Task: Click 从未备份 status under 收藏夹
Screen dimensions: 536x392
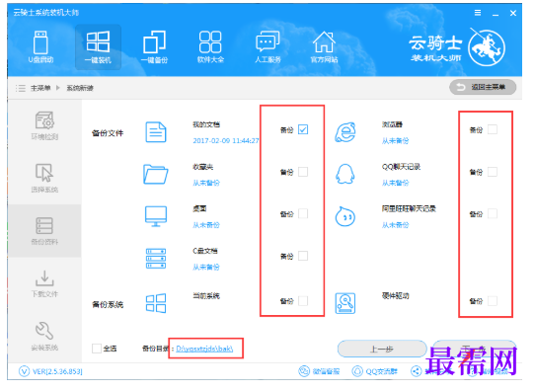Action: 206,183
